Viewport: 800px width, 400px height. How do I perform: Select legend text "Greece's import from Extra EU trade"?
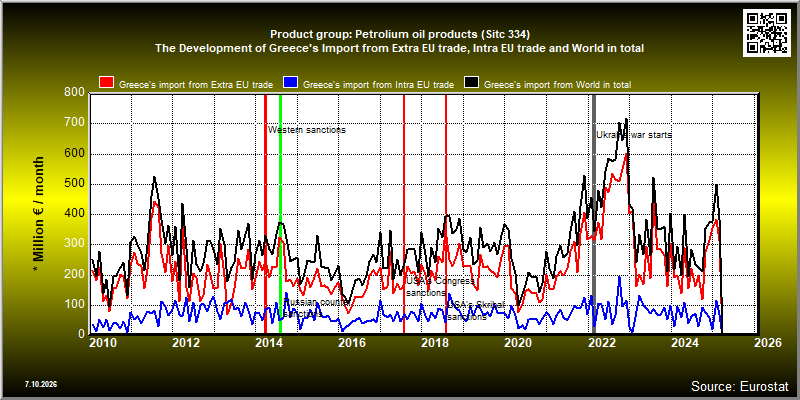(x=196, y=85)
